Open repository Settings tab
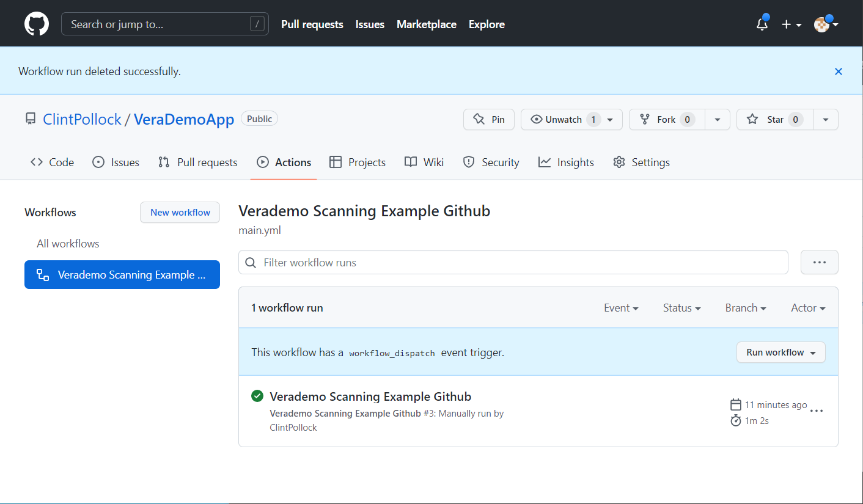The image size is (863, 504). [x=641, y=162]
